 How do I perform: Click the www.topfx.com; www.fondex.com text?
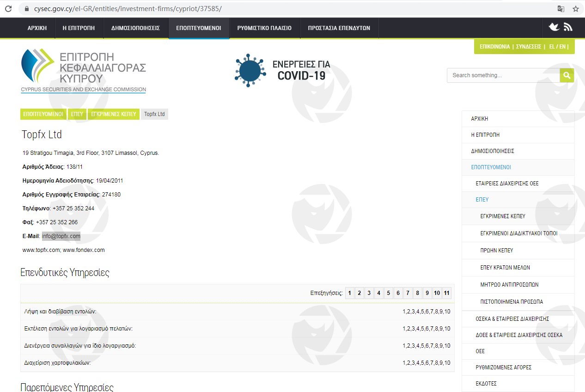(x=64, y=250)
